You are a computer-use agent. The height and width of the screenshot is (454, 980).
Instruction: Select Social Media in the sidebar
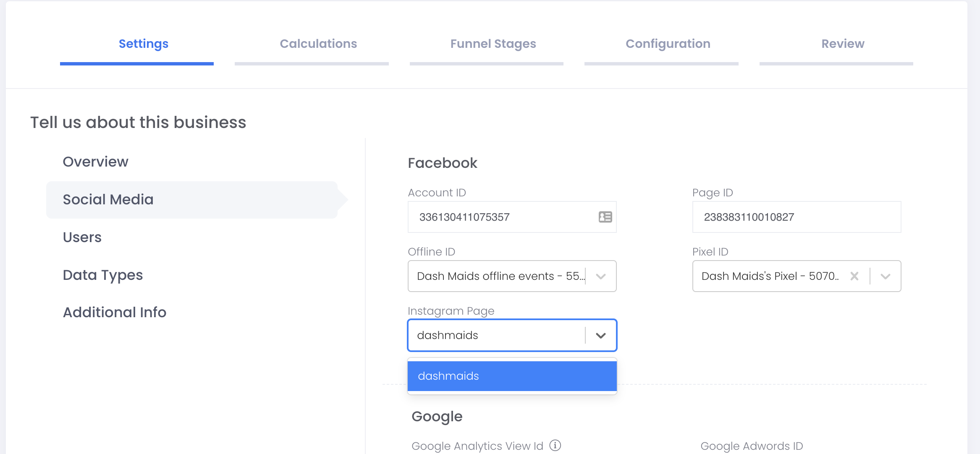pyautogui.click(x=108, y=199)
